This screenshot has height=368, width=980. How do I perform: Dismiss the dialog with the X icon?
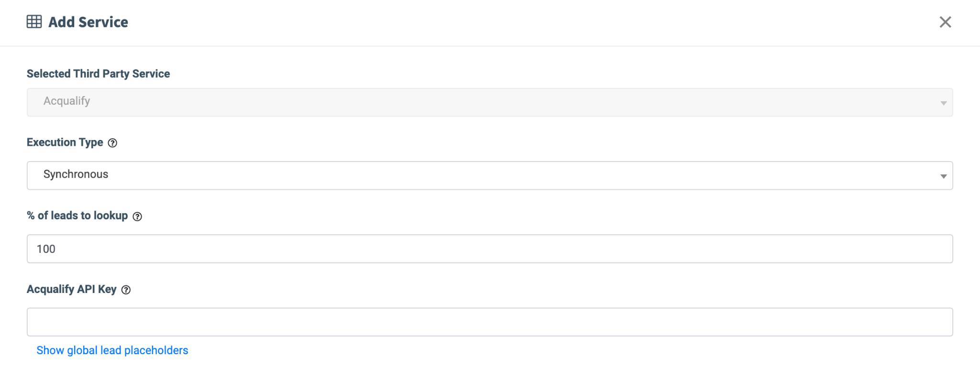(x=945, y=22)
